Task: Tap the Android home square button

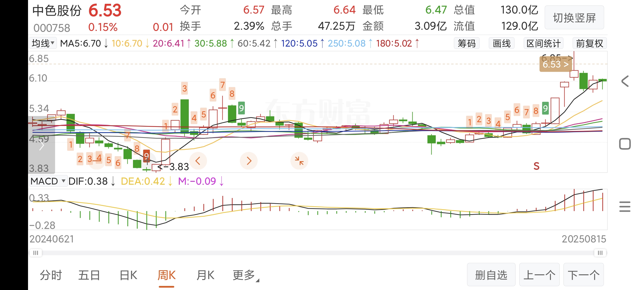Action: (x=625, y=144)
